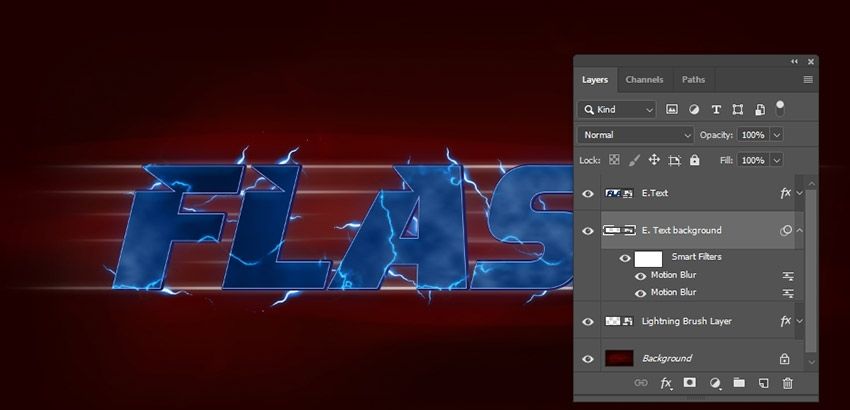Select the E.Text layer name
Viewport: 850px width, 410px height.
pos(654,193)
